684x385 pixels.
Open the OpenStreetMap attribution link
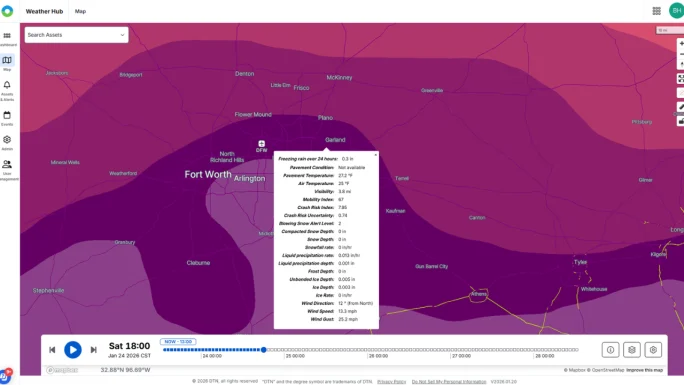[x=606, y=370]
